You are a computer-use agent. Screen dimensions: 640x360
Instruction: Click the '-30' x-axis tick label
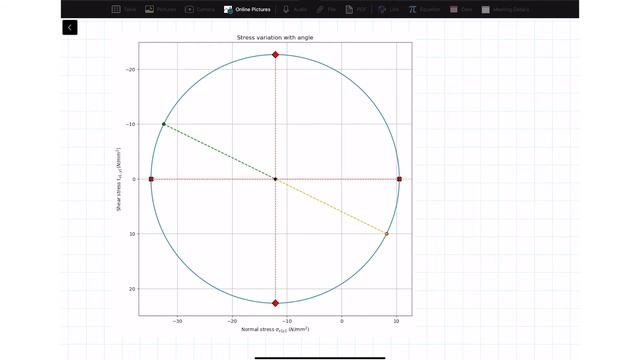point(177,321)
